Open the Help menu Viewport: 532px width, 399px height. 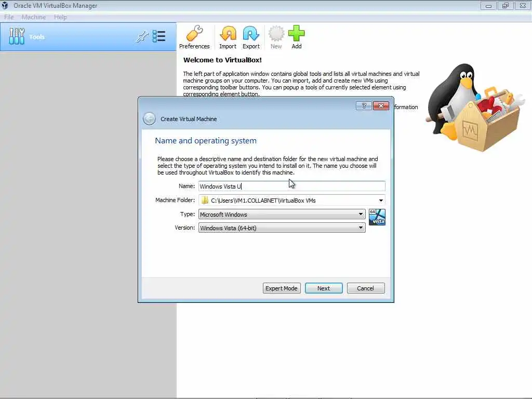click(60, 17)
